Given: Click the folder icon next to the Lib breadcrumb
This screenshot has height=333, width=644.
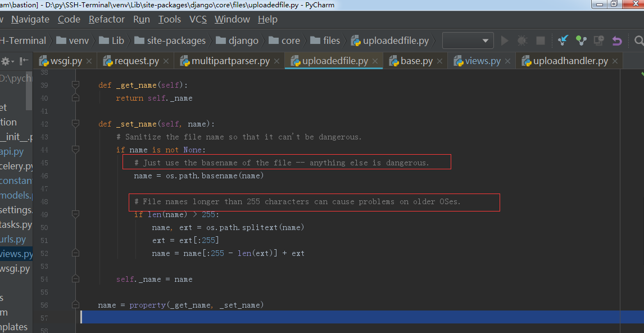Looking at the screenshot, I should tap(103, 40).
